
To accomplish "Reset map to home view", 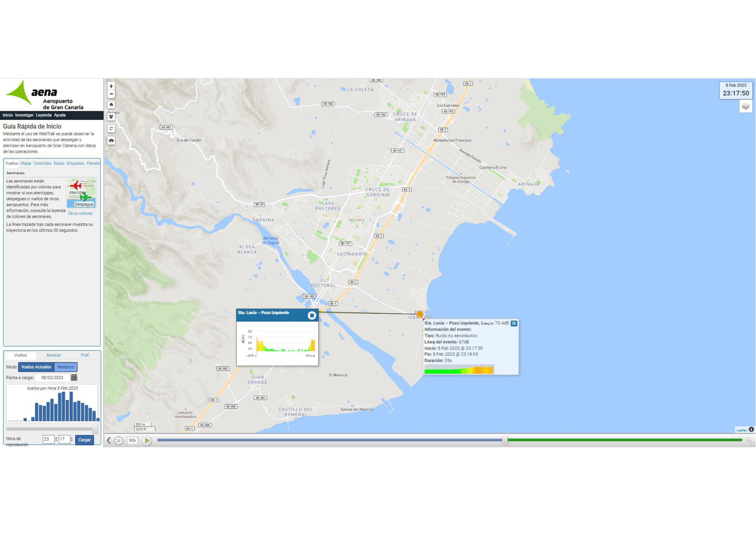I will (x=111, y=105).
